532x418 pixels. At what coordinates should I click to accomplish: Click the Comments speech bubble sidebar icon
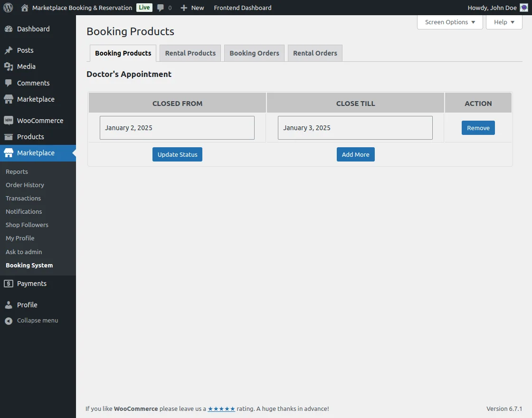coord(9,83)
